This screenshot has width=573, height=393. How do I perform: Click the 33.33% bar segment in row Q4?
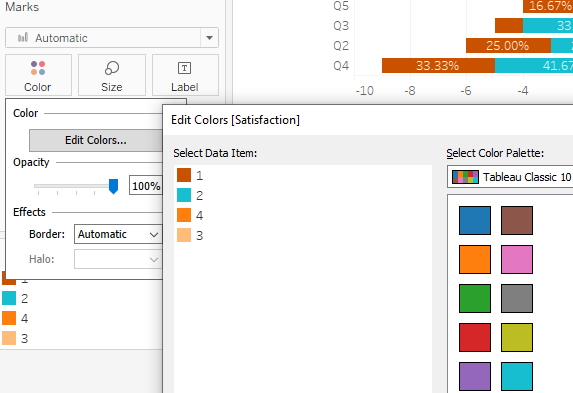tap(439, 66)
